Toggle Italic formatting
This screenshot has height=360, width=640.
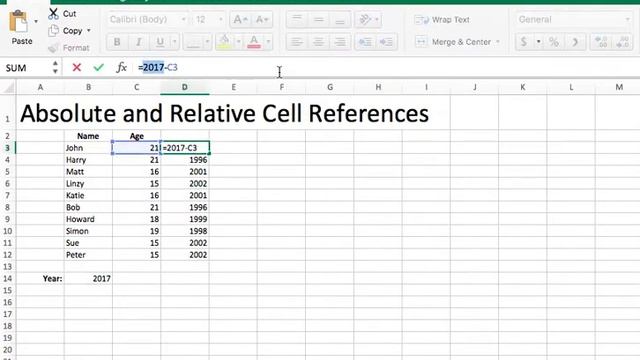(138, 42)
